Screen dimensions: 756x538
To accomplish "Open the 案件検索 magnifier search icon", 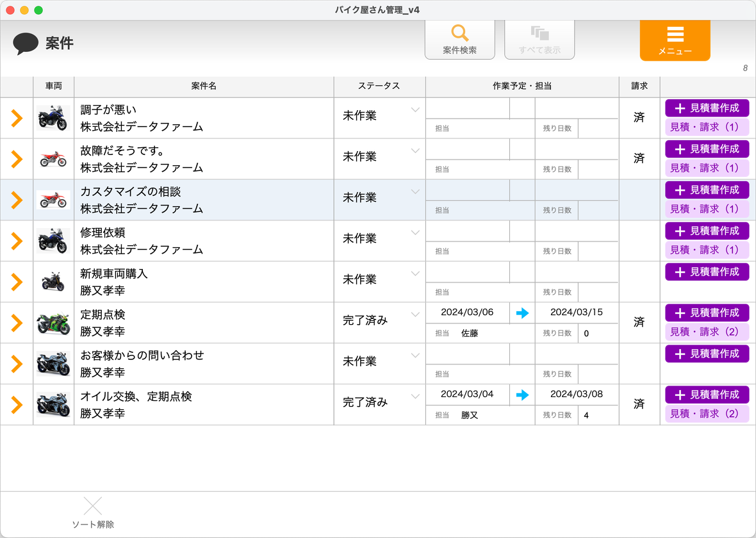I will tap(459, 33).
